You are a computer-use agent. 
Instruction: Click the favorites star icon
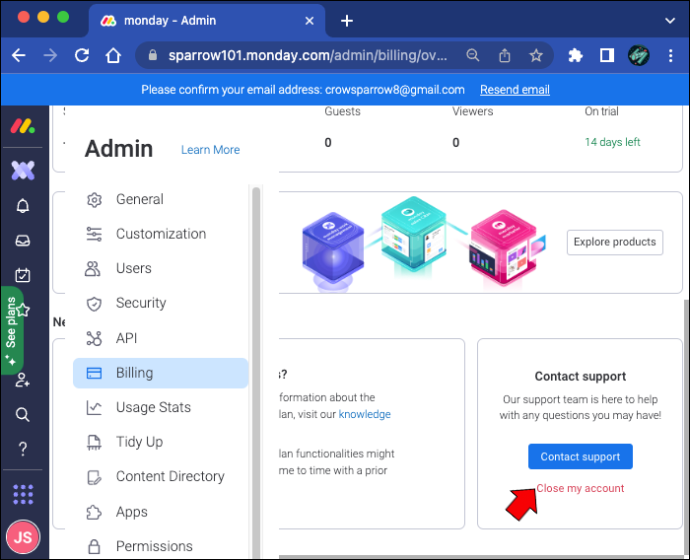23,310
